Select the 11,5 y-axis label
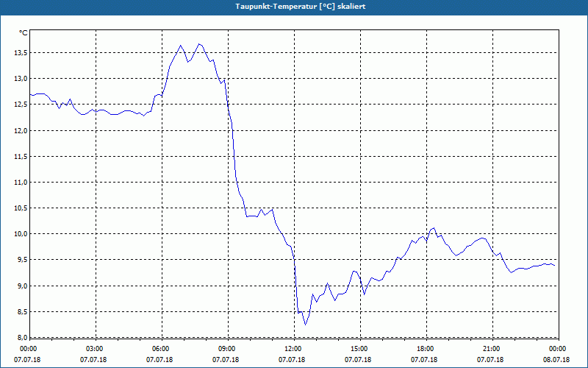588x368 pixels. click(x=21, y=157)
